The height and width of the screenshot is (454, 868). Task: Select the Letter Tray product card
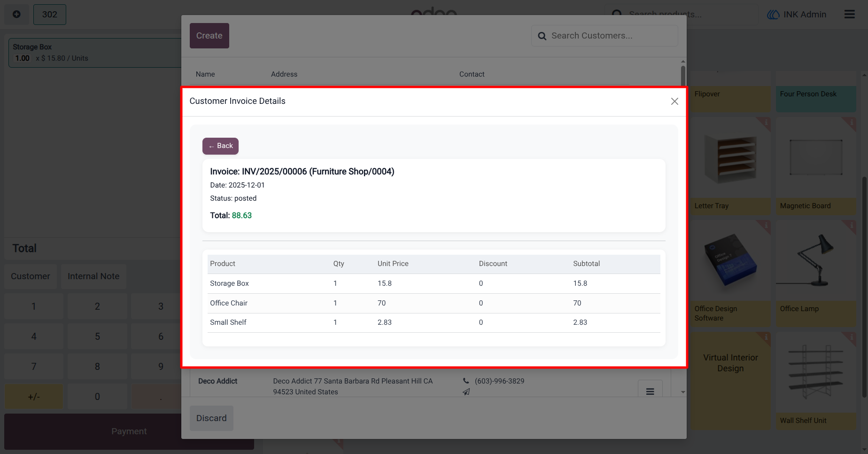coord(730,166)
